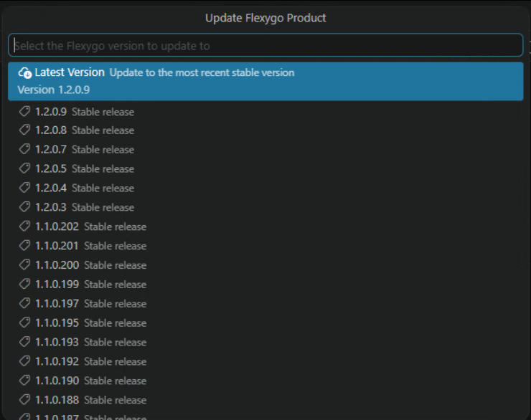
Task: Click the tag icon for 1.1.0.201
Action: point(24,246)
